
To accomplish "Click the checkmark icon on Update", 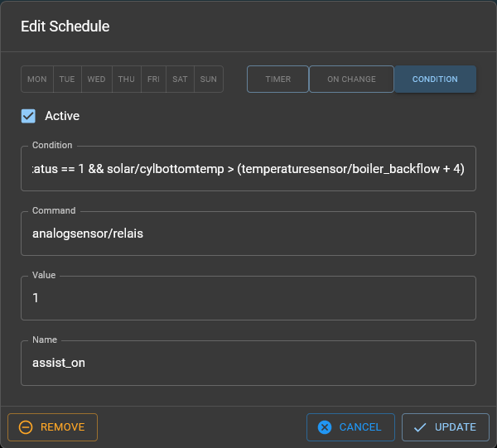I will point(420,427).
